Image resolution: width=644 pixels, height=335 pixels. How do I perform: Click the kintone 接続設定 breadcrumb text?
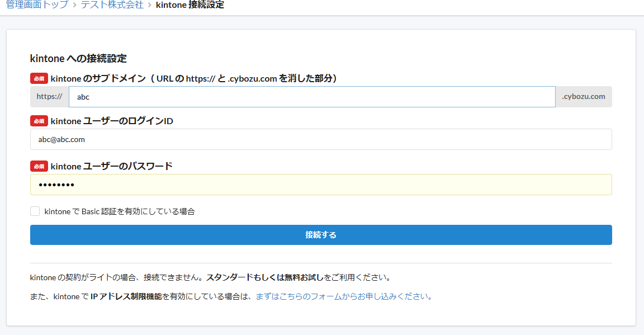[x=190, y=5]
